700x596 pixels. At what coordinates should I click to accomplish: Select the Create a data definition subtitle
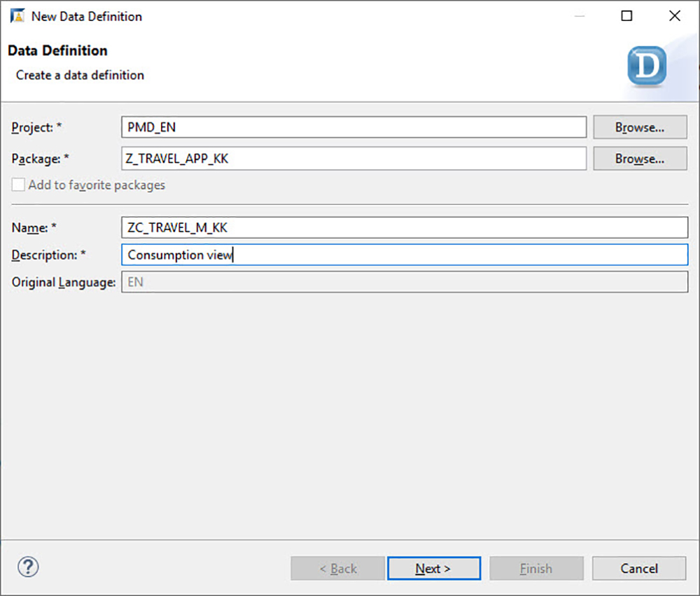[x=79, y=75]
